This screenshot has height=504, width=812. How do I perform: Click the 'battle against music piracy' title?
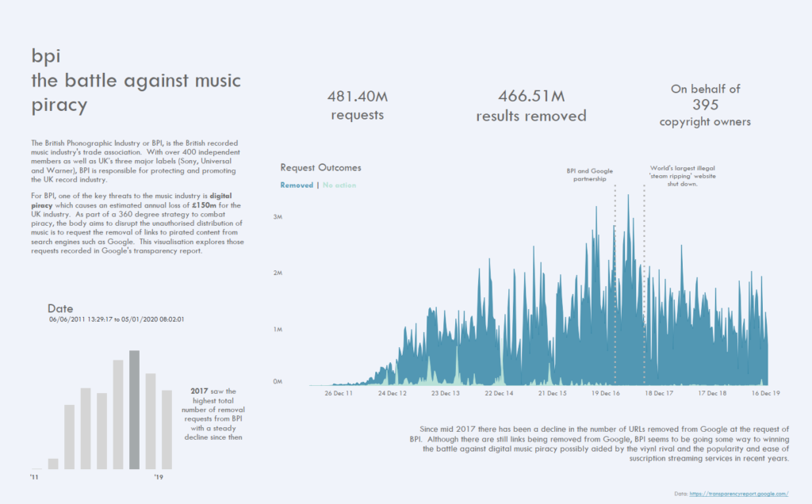(x=136, y=92)
